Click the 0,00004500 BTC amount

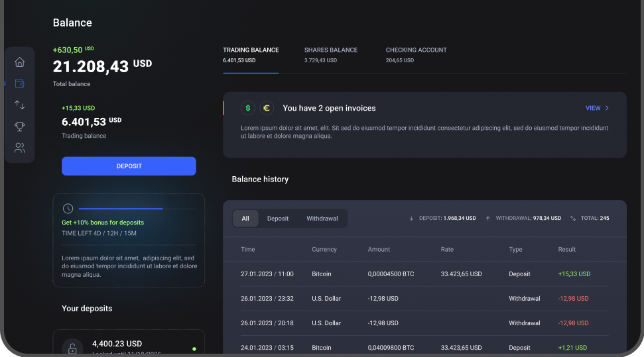391,274
